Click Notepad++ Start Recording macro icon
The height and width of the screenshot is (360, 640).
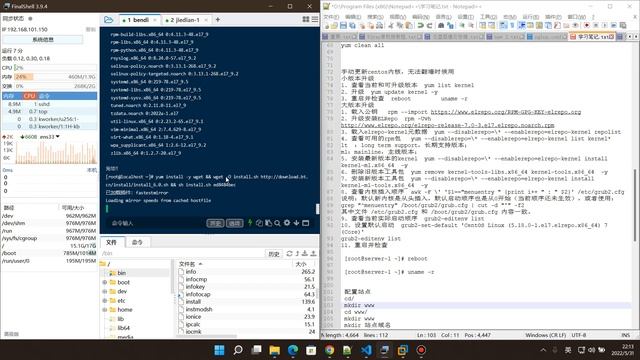587,26
